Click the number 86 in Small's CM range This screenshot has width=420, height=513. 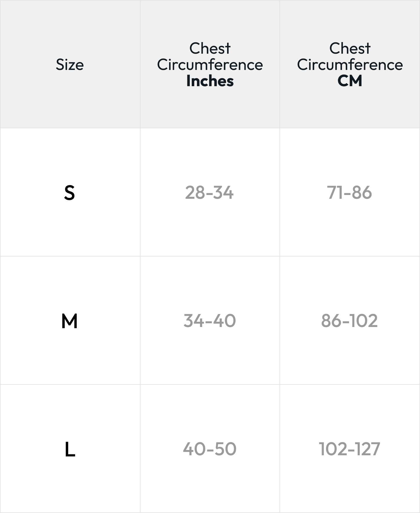(362, 192)
